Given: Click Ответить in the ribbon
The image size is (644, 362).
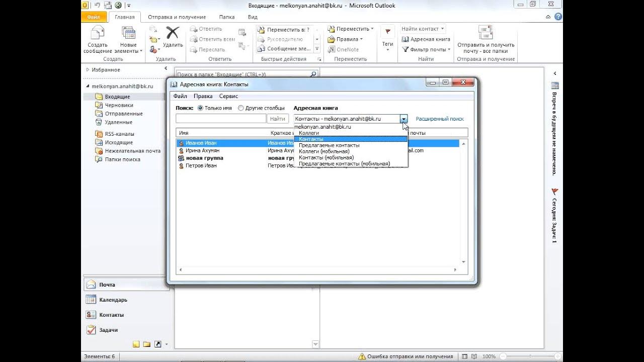Looking at the screenshot, I should point(206,29).
